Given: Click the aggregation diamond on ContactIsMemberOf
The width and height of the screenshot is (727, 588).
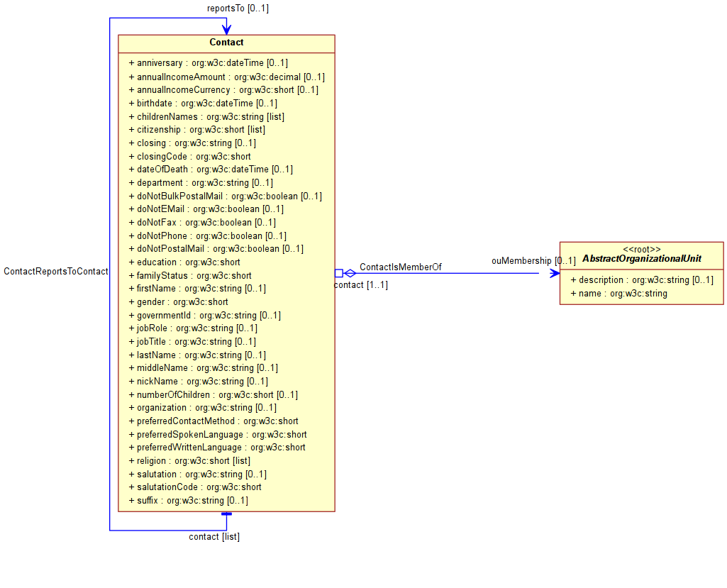Looking at the screenshot, I should [x=350, y=274].
